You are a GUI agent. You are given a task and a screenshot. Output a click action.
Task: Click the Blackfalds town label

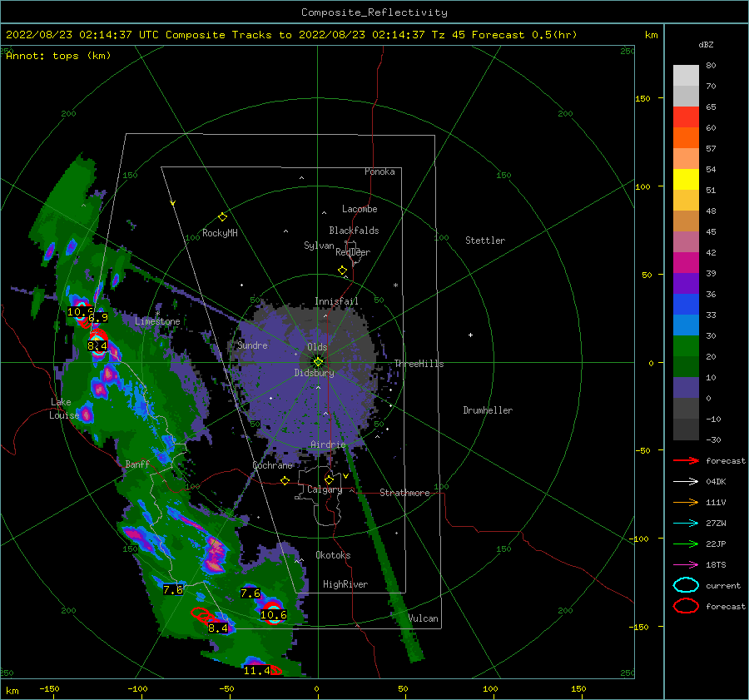point(354,231)
